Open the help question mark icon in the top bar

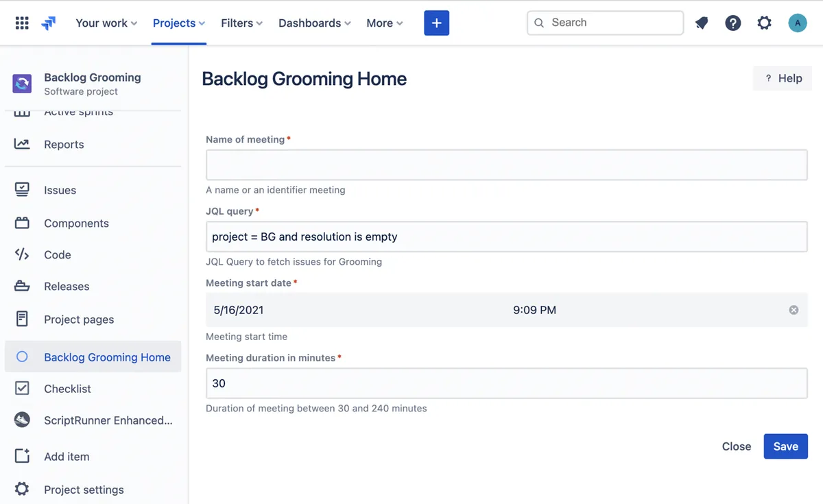click(x=733, y=23)
